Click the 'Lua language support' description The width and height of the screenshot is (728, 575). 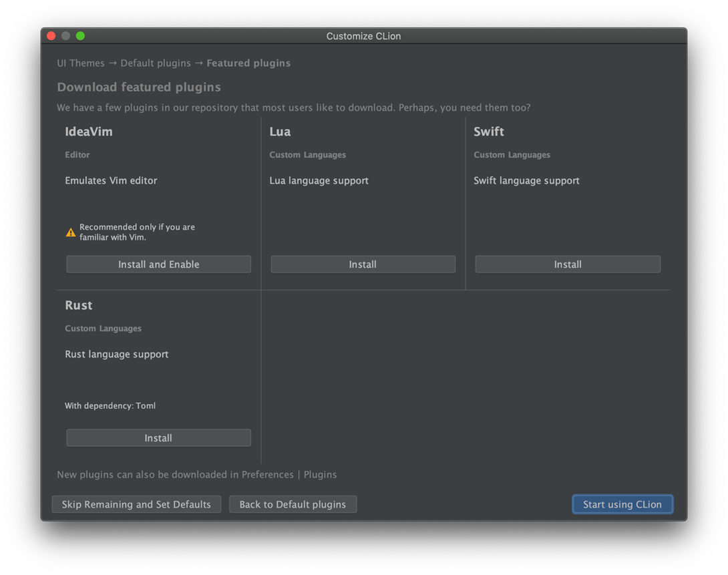(319, 180)
